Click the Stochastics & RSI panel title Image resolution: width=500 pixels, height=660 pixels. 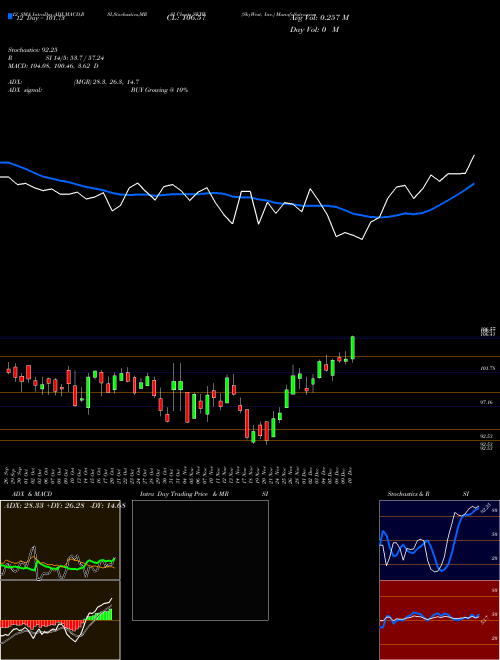[428, 494]
